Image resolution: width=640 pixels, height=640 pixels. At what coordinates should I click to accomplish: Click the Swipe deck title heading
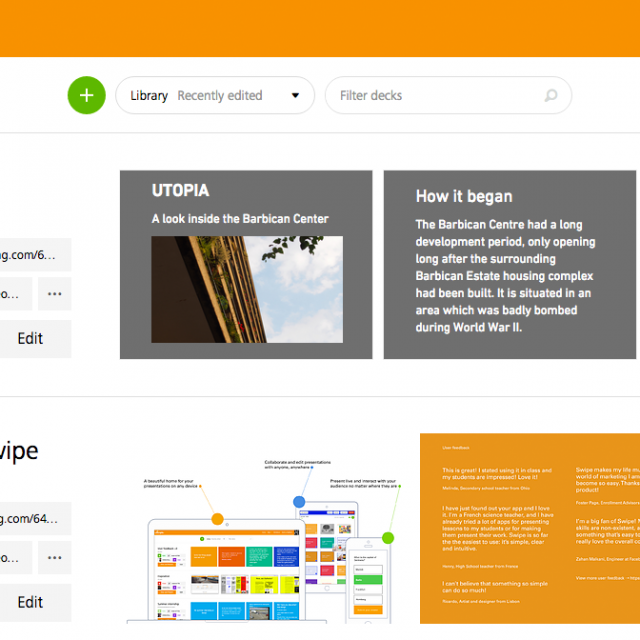coord(18,451)
